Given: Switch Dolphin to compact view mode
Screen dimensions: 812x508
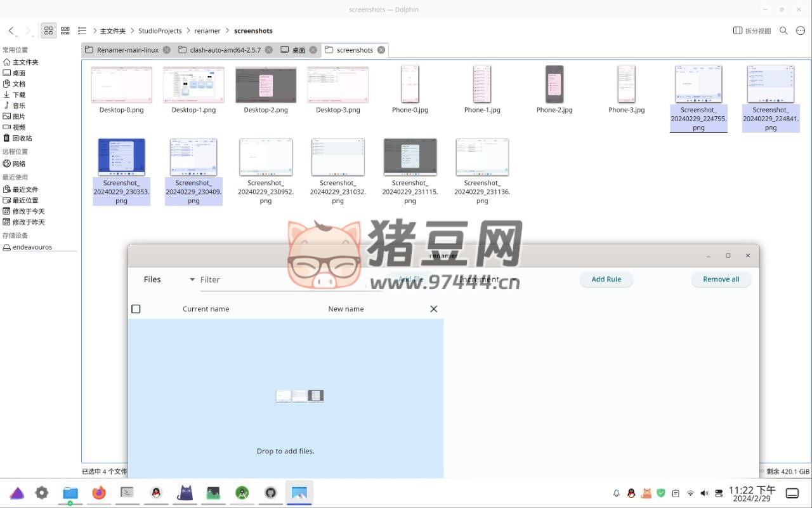Looking at the screenshot, I should coord(65,30).
